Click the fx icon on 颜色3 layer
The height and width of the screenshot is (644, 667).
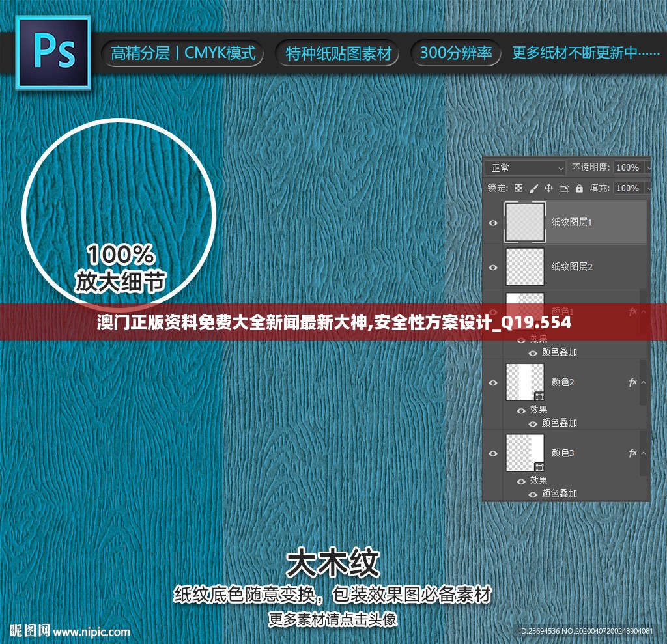coord(632,453)
